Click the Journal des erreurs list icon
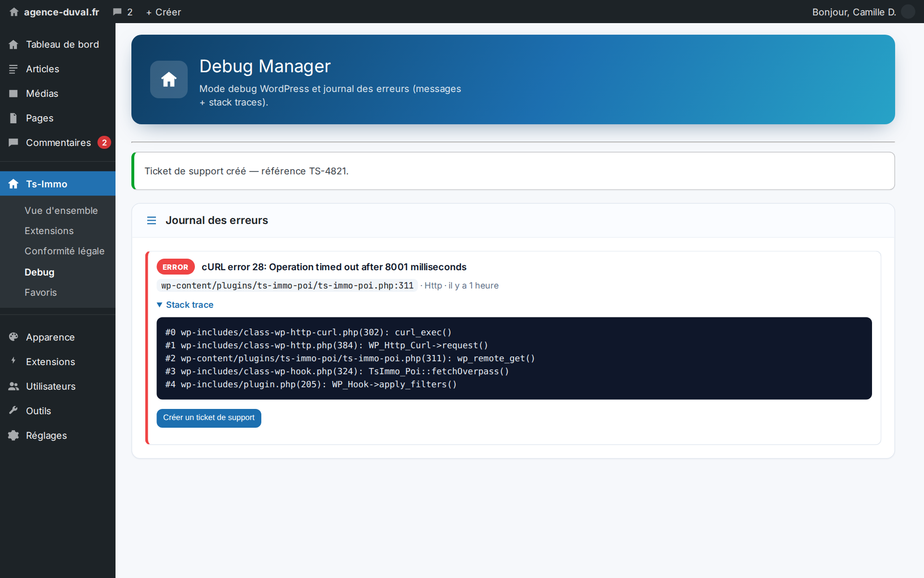Viewport: 924px width, 578px height. pyautogui.click(x=152, y=221)
